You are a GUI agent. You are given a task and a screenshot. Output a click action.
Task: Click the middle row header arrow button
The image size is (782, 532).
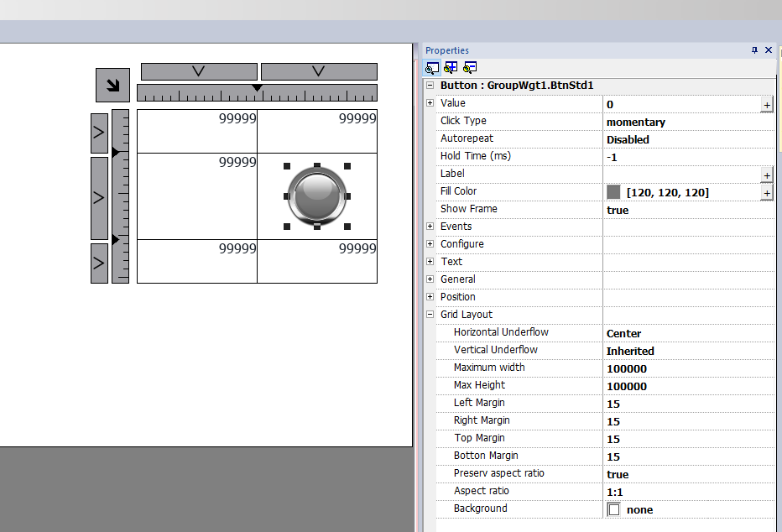pyautogui.click(x=99, y=197)
